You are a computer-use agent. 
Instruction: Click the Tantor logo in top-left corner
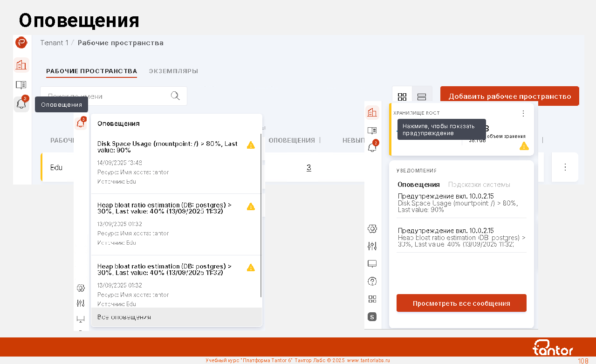[x=21, y=42]
